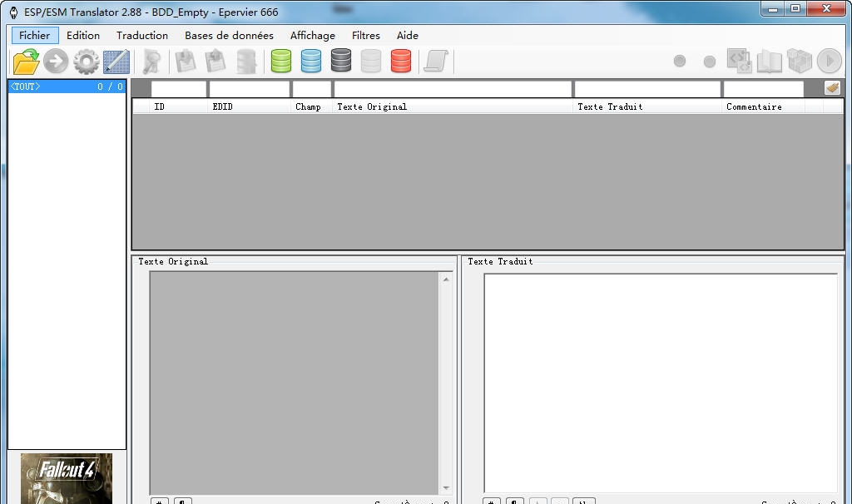852x504 pixels.
Task: Click the blueprint pencil toolbar icon
Action: click(x=116, y=62)
